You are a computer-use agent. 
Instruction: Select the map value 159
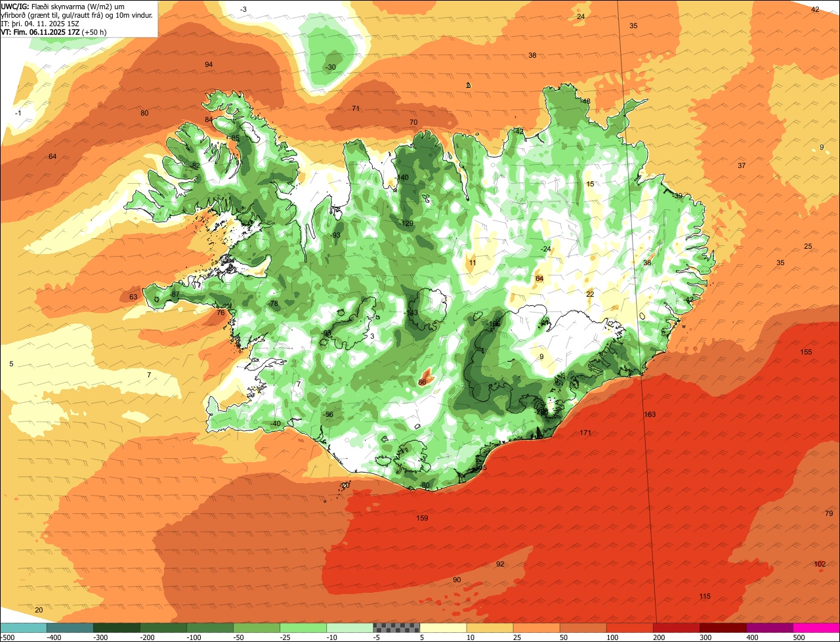click(422, 518)
